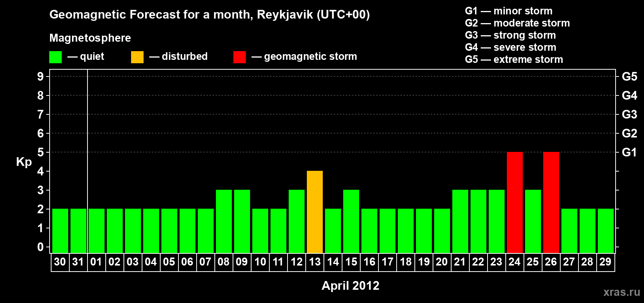Click the red geomagnetic storm legend swatch
This screenshot has width=644, height=303.
pyautogui.click(x=239, y=57)
